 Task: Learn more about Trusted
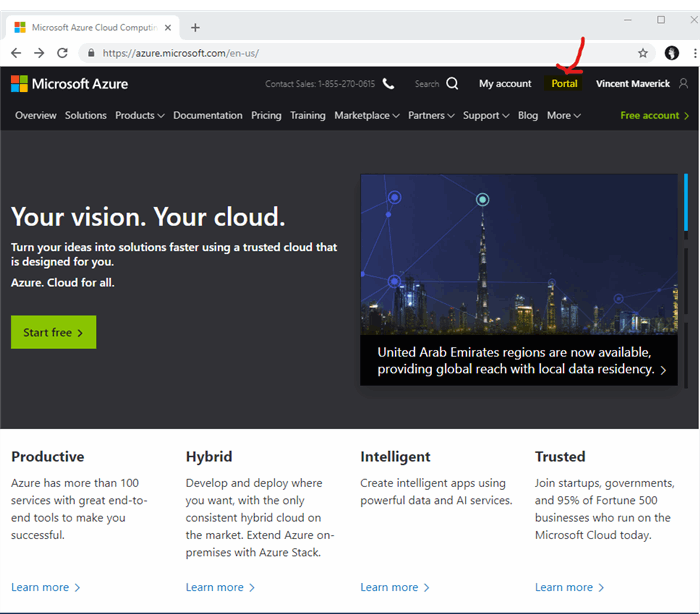click(x=569, y=587)
